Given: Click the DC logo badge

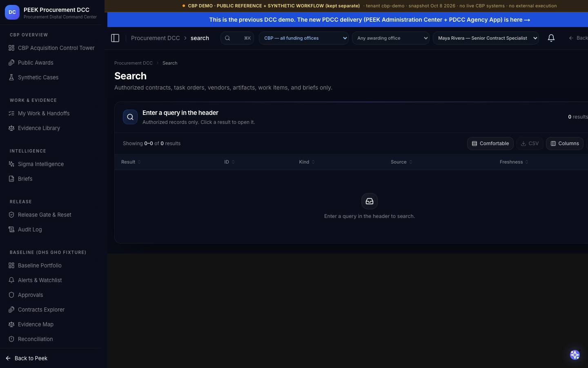Looking at the screenshot, I should point(12,12).
